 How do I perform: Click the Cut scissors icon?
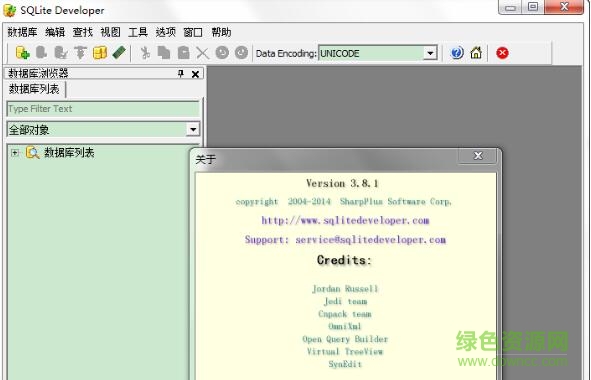tap(145, 53)
